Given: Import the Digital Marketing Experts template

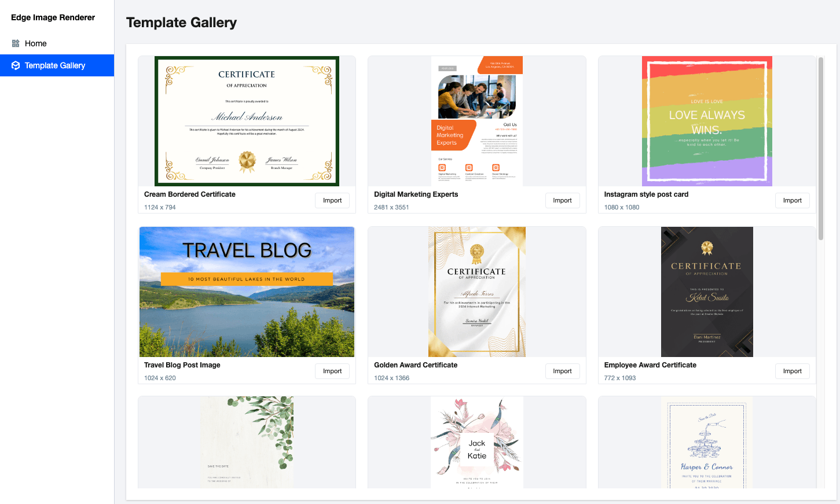Looking at the screenshot, I should pos(562,200).
